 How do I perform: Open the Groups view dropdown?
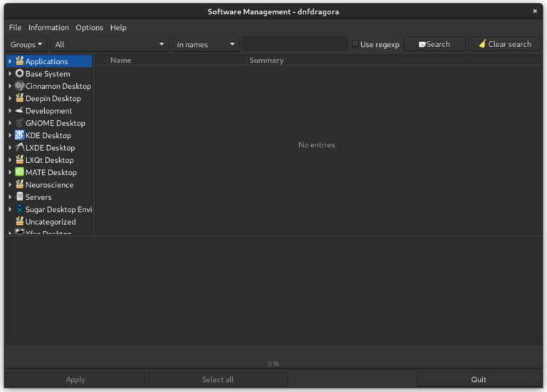26,44
